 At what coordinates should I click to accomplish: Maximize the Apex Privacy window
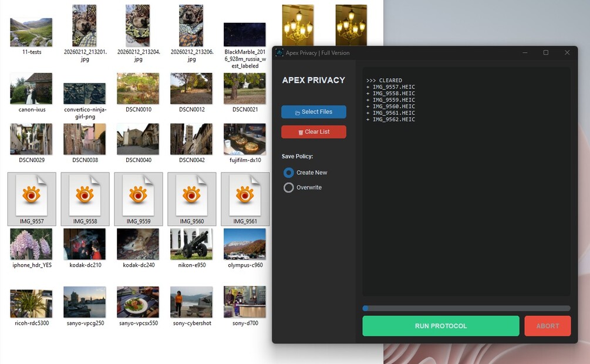(x=545, y=53)
